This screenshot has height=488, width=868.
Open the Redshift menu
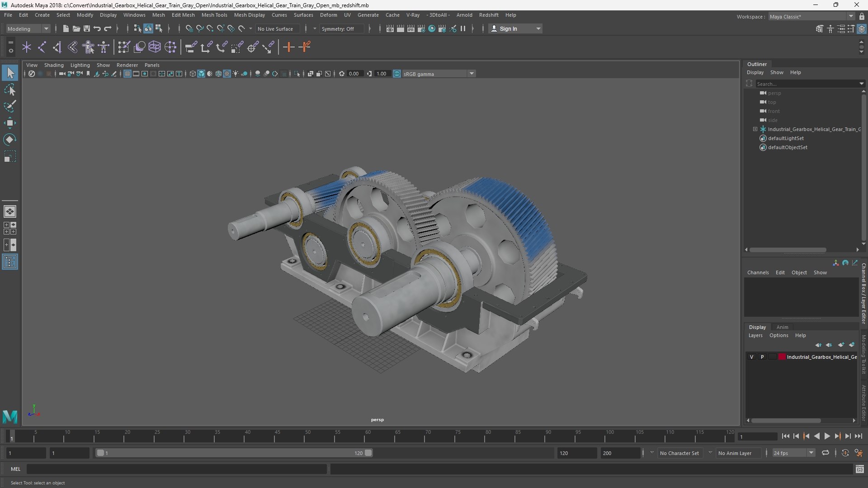click(x=489, y=15)
